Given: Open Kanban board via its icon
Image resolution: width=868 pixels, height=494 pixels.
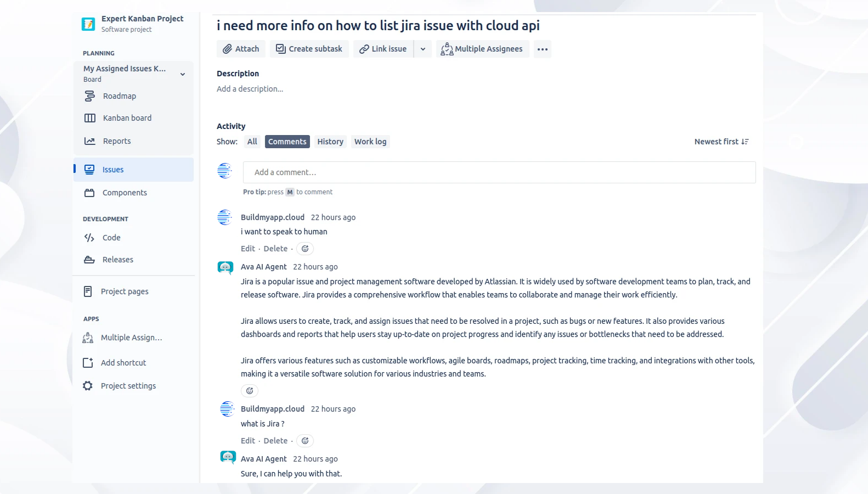Looking at the screenshot, I should [x=89, y=118].
